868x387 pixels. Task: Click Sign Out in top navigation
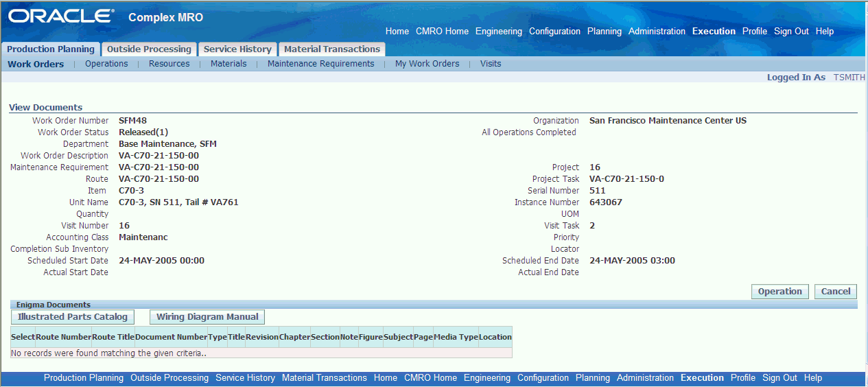791,32
